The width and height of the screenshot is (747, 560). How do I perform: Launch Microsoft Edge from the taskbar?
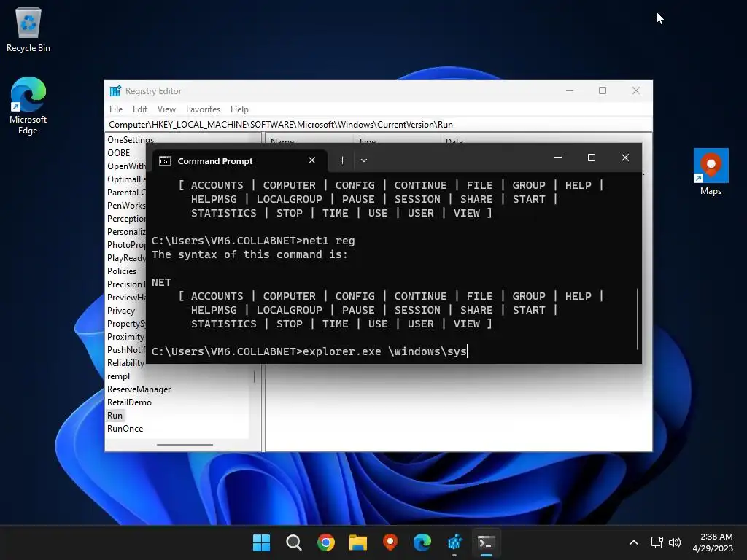click(422, 542)
